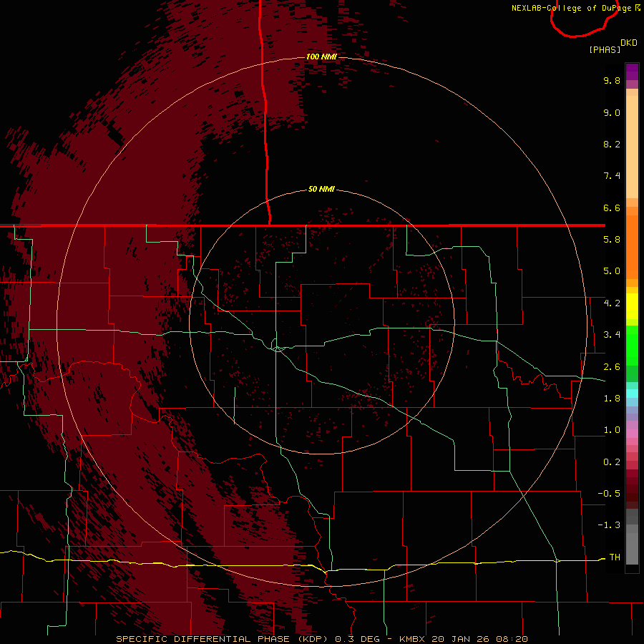Pick the orange segment of the color bar
This screenshot has height=644, width=644.
click(x=632, y=248)
